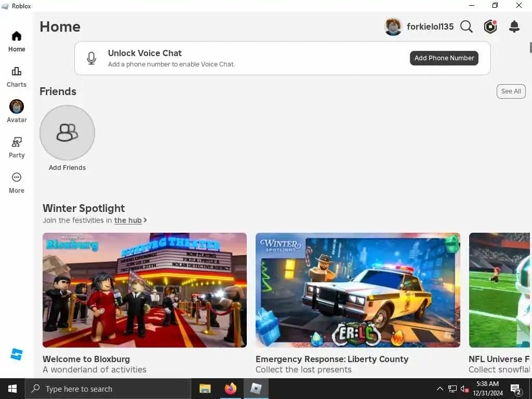Image resolution: width=532 pixels, height=399 pixels.
Task: Open the More ellipsis icon in sidebar
Action: [16, 177]
